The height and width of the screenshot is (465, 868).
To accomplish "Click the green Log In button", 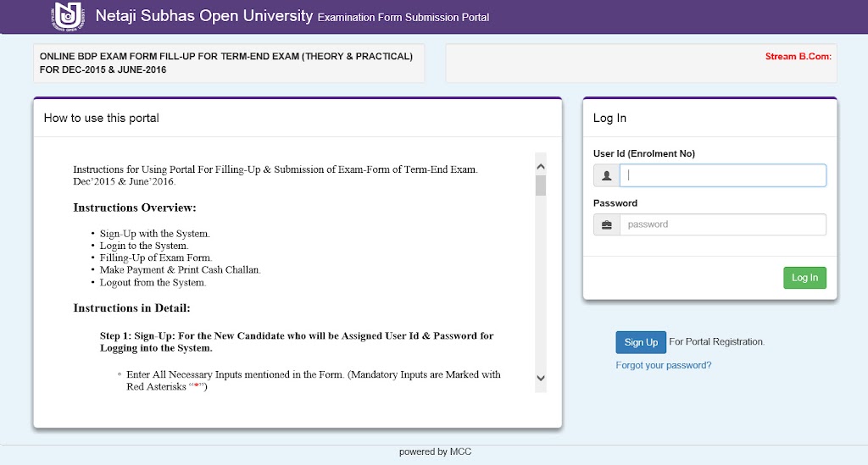I will coord(804,278).
